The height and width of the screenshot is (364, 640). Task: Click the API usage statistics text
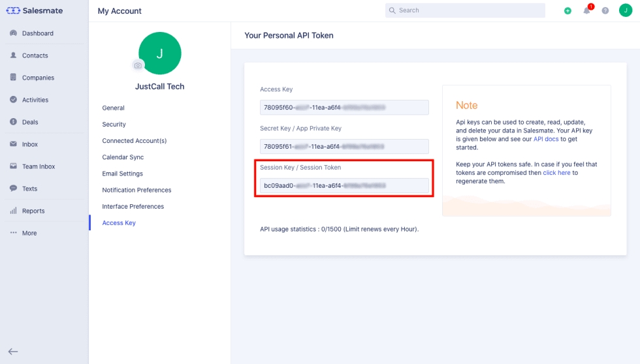(x=339, y=229)
